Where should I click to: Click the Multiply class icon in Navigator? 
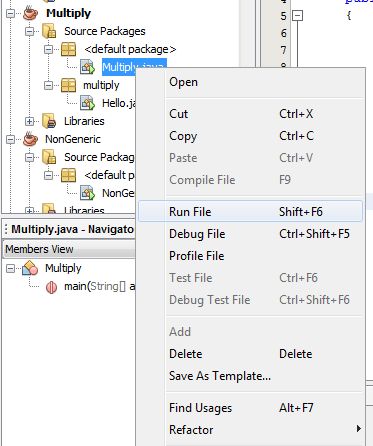pos(30,268)
